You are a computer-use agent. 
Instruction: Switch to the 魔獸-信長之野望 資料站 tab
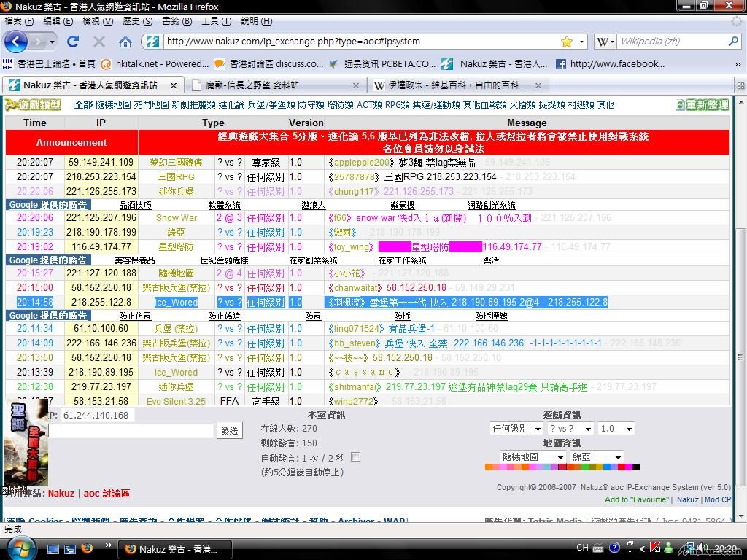(275, 86)
